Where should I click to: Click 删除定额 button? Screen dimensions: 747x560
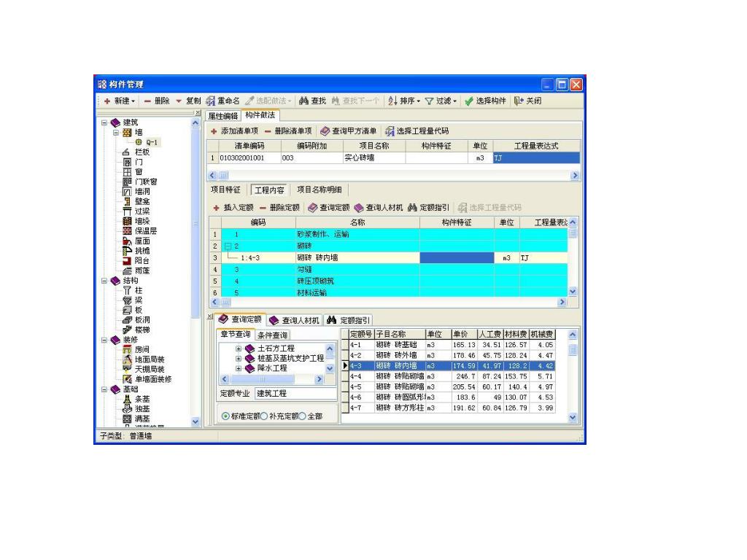pos(279,208)
